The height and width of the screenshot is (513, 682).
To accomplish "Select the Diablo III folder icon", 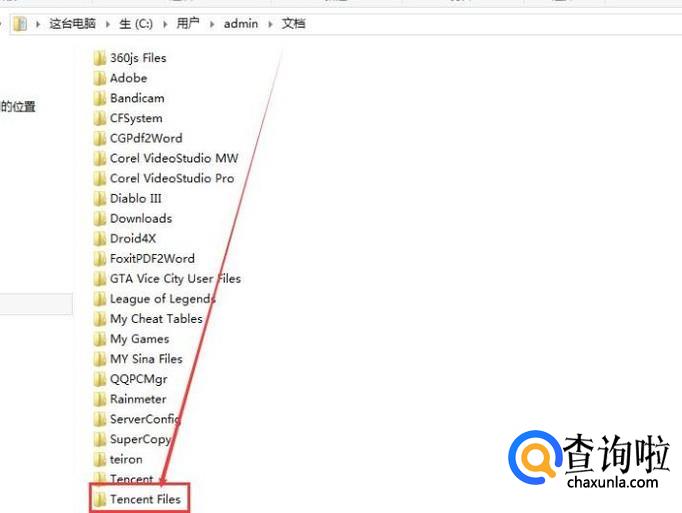I will [x=100, y=198].
